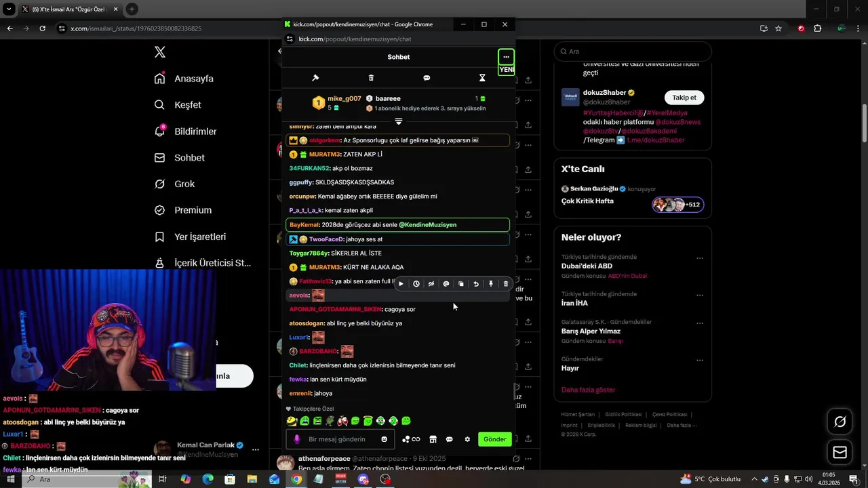Viewport: 868px width, 488px height.
Task: Click the username TwooFaceD in chat
Action: (326, 239)
